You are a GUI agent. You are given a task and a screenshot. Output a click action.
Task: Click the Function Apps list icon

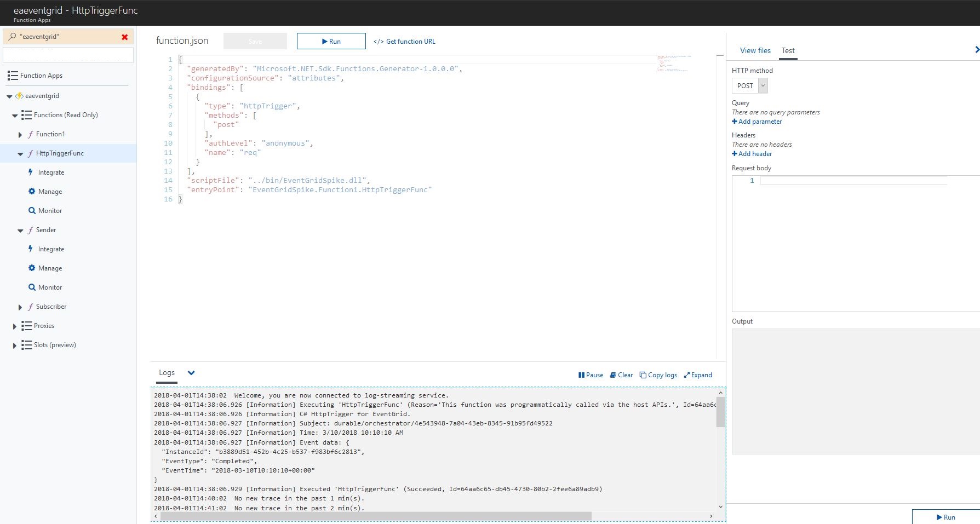pyautogui.click(x=13, y=75)
